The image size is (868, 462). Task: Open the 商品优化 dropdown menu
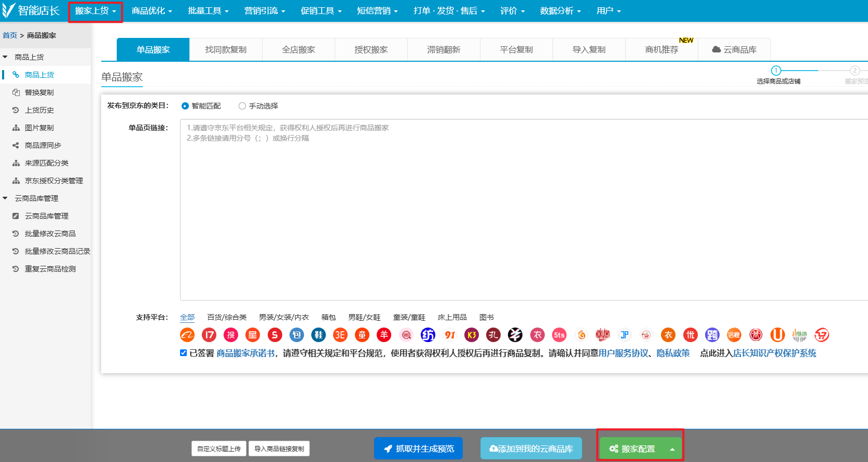coord(151,11)
